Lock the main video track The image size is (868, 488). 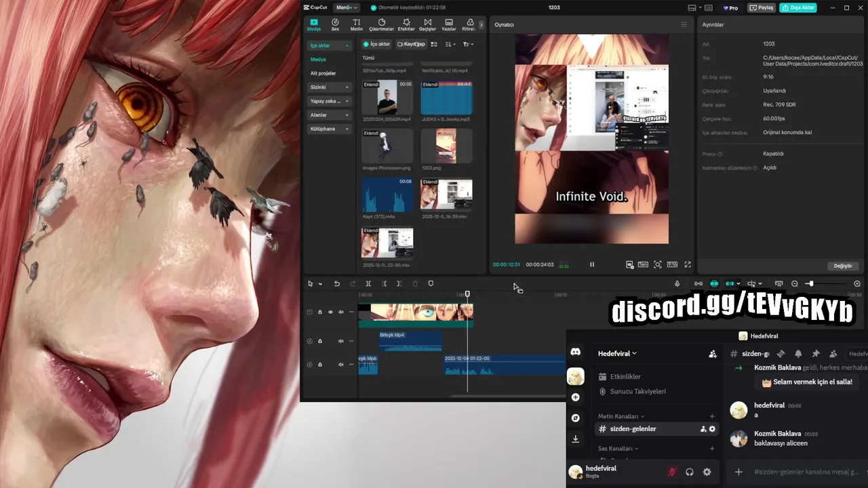(320, 312)
